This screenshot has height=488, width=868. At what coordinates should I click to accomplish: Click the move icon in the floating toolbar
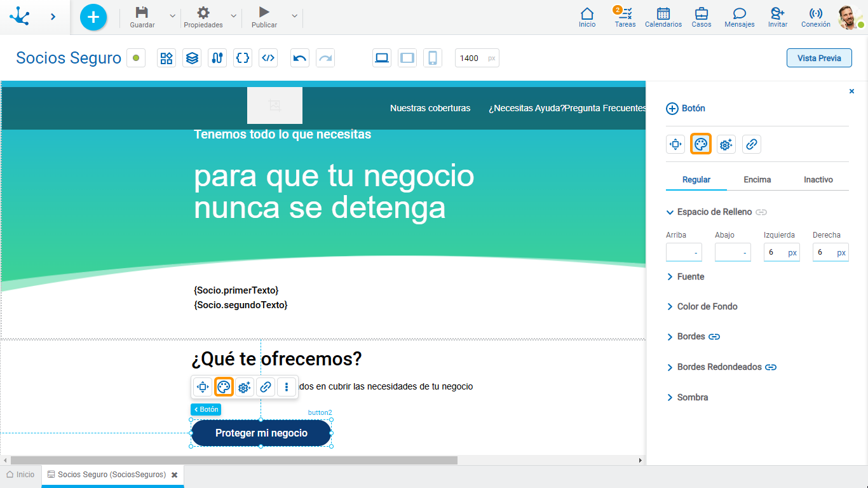[x=203, y=386]
